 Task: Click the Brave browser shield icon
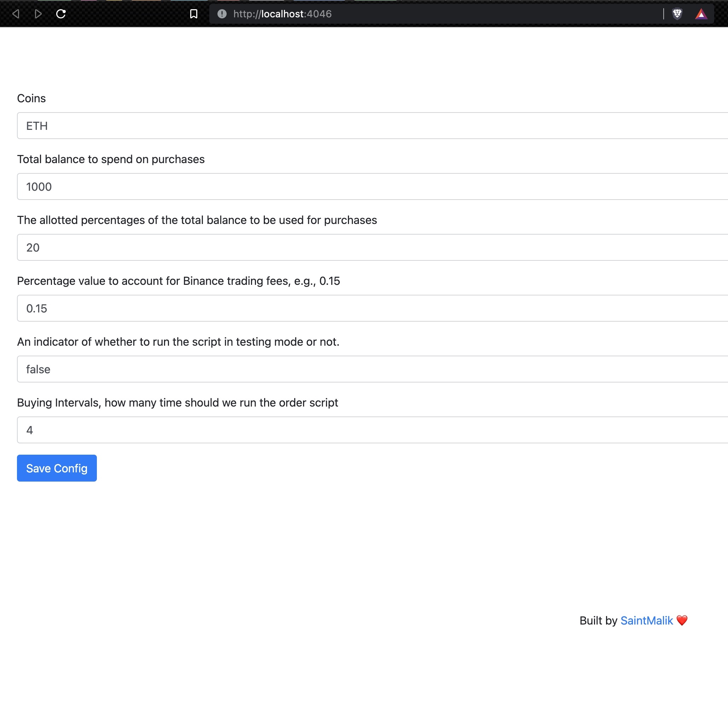pyautogui.click(x=677, y=13)
